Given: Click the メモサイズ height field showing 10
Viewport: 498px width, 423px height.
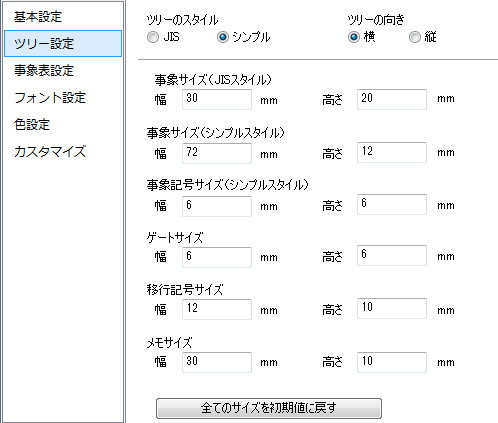Looking at the screenshot, I should pyautogui.click(x=392, y=362).
